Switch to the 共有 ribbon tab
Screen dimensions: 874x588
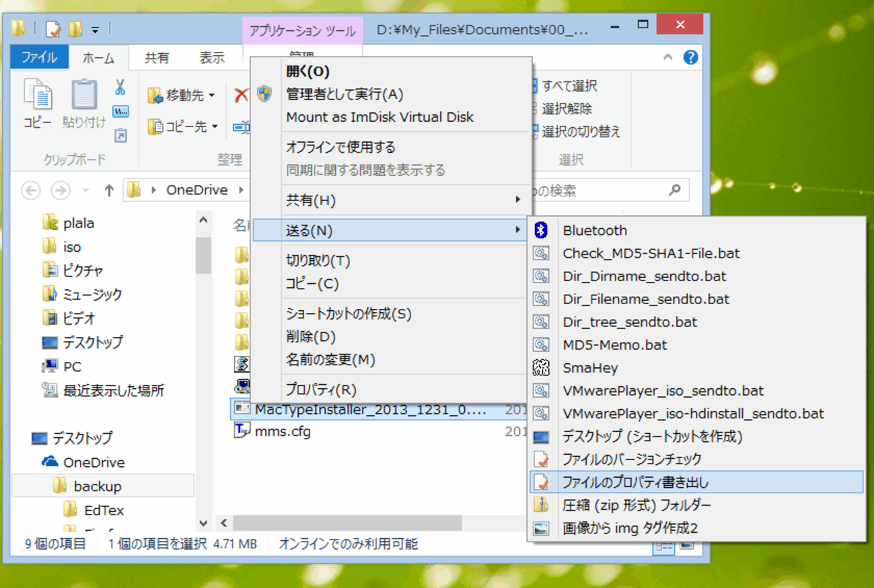[x=157, y=58]
